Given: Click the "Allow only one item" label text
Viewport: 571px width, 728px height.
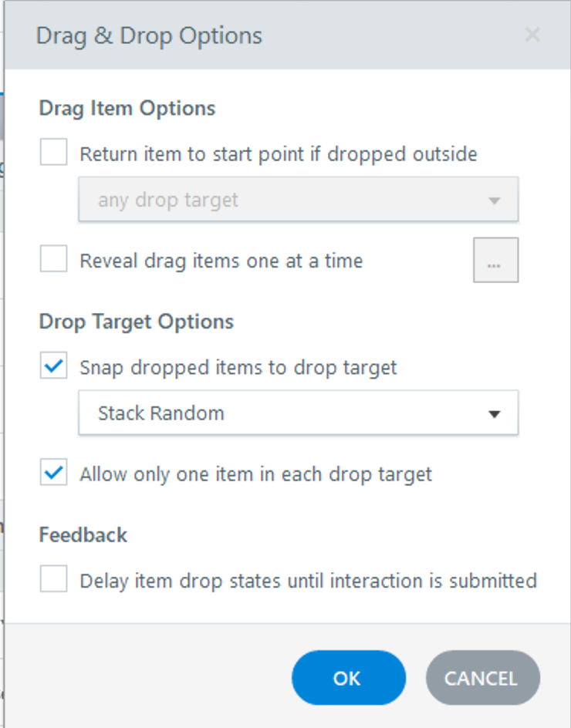Looking at the screenshot, I should coord(255,474).
